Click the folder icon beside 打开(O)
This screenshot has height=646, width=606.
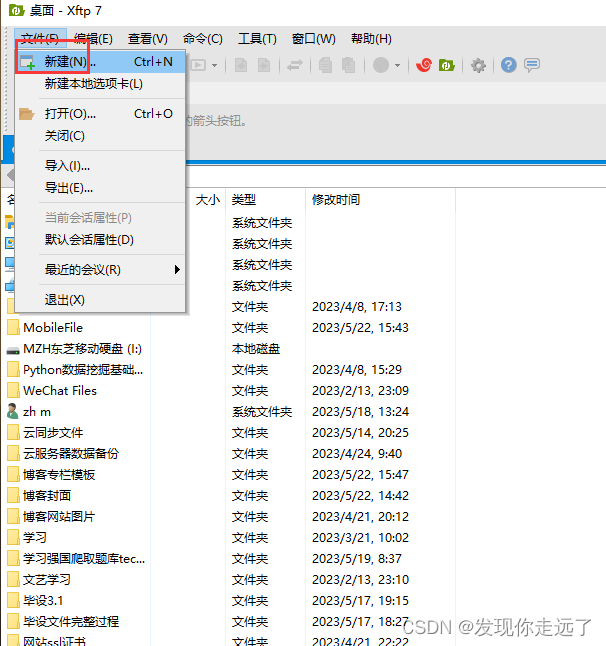[26, 114]
